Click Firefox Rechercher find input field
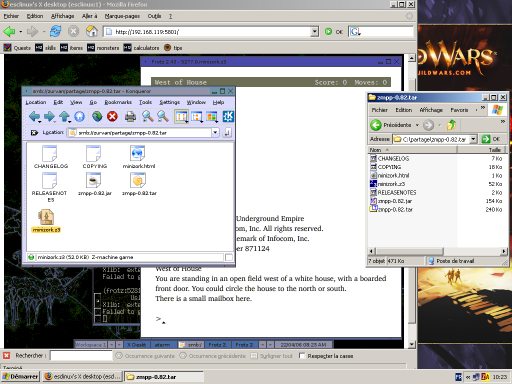Screen dimensions: 512x384 tap(81, 356)
